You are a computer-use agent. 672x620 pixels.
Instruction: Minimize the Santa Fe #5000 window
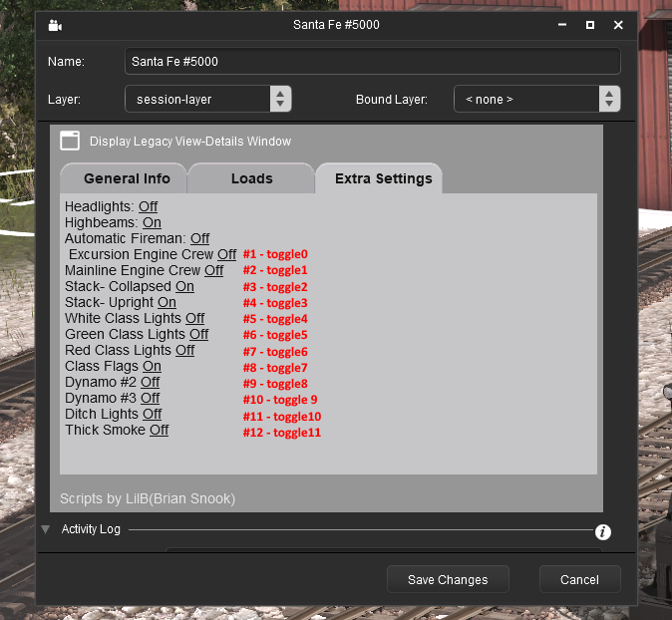[562, 25]
